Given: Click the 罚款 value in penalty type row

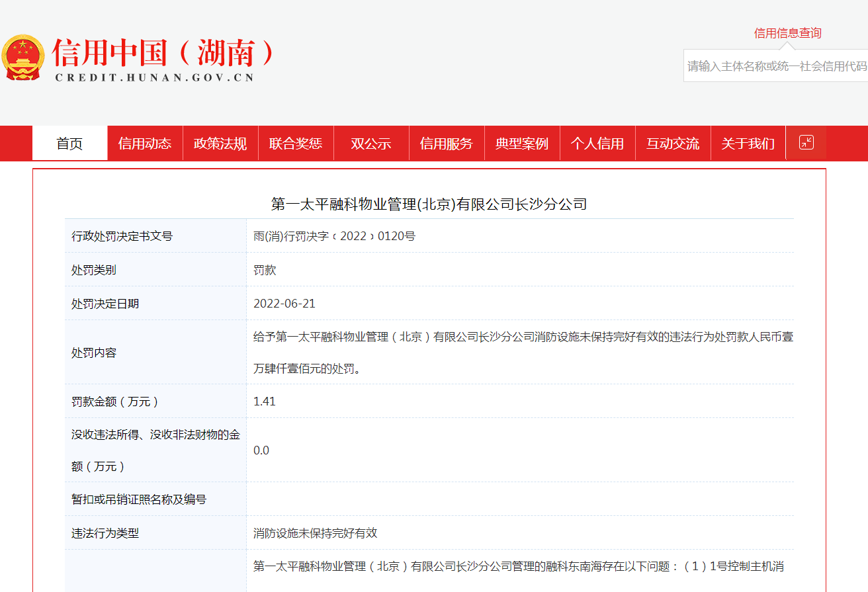Looking at the screenshot, I should click(265, 270).
